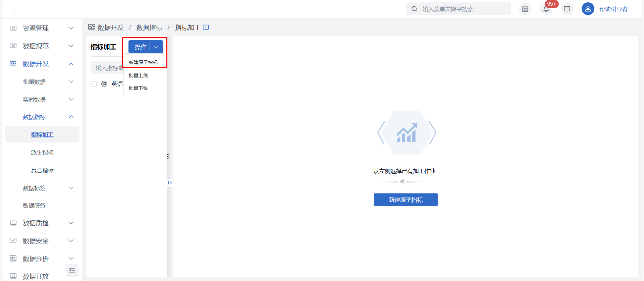Image resolution: width=644 pixels, height=281 pixels.
Task: Click the breadcrumb 数据开发 icon
Action: 92,27
